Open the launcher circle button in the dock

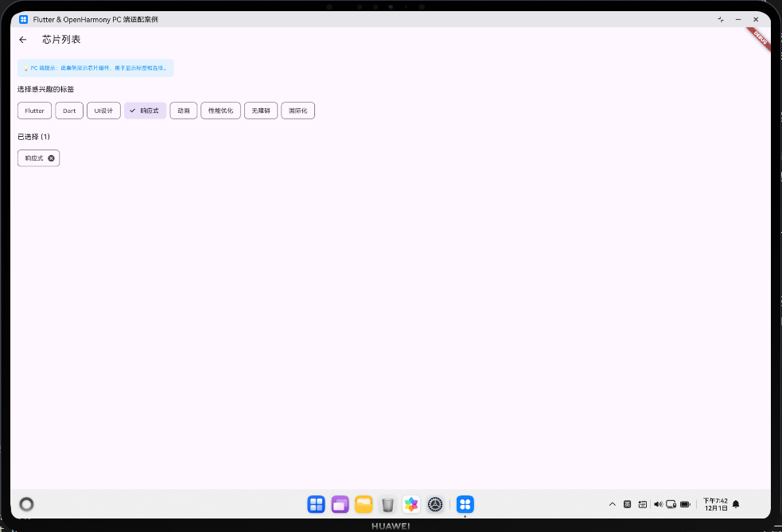(x=26, y=504)
